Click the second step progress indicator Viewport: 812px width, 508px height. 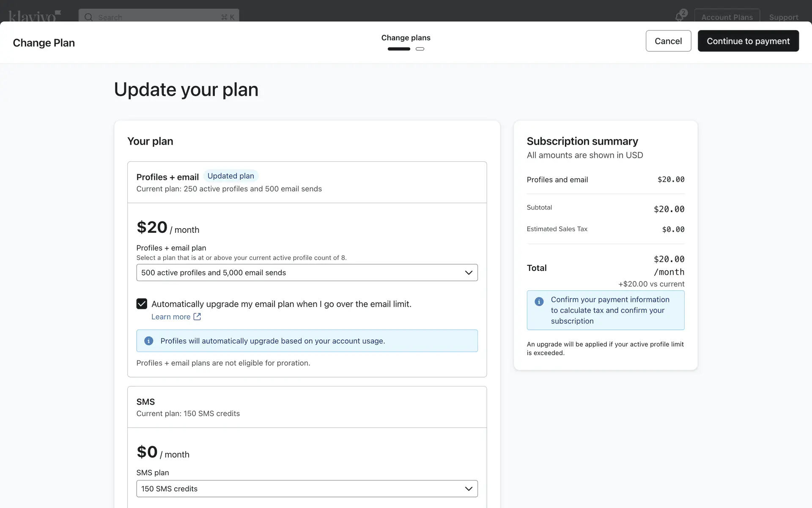(x=420, y=49)
